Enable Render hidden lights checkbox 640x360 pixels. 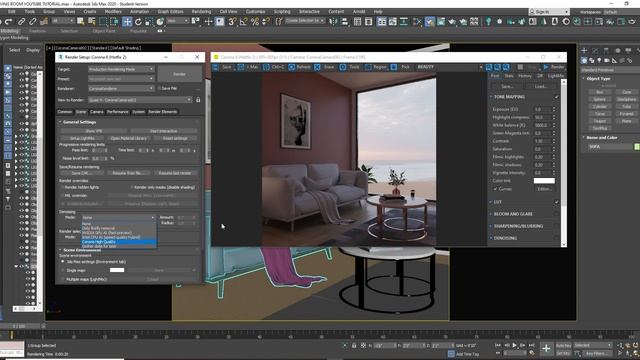click(62, 187)
